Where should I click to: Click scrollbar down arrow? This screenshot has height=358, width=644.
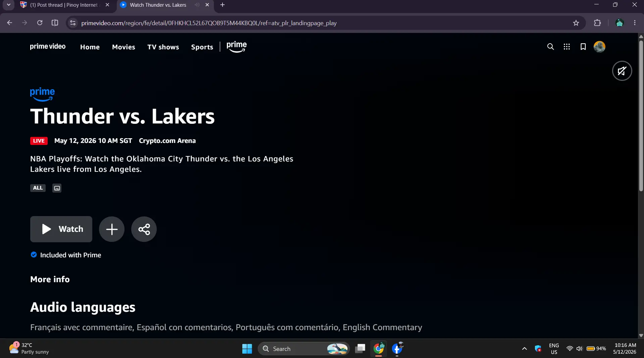[641, 335]
